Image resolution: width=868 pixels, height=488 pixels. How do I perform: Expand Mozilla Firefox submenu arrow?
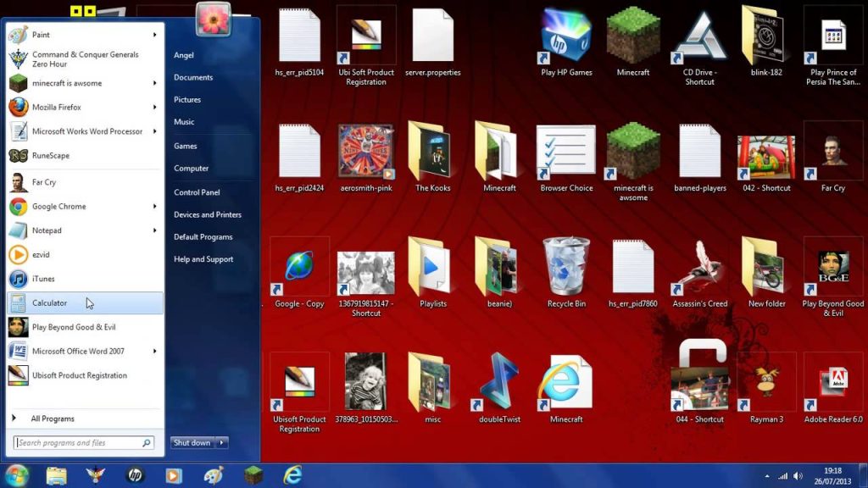[x=155, y=108]
